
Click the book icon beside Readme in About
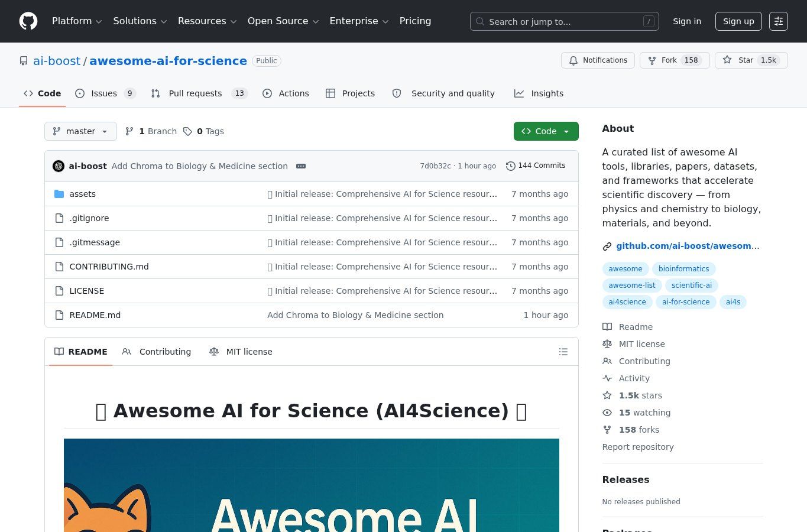pos(607,327)
